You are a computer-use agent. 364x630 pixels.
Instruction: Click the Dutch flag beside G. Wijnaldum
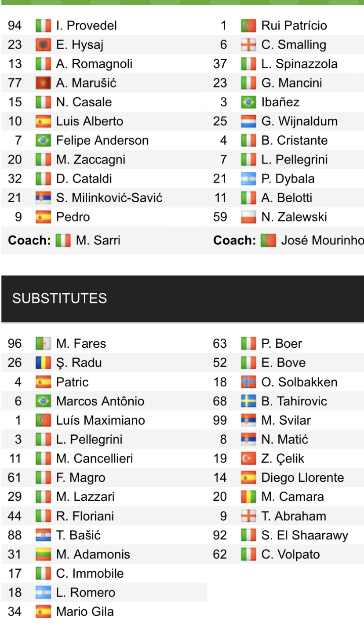tap(248, 121)
